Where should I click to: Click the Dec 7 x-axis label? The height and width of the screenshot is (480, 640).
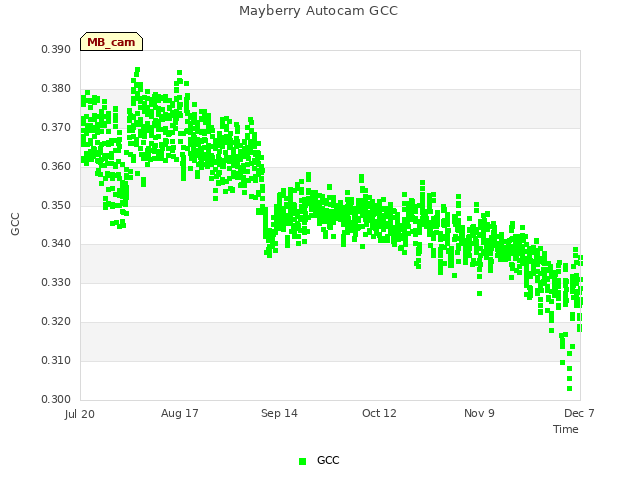[579, 413]
